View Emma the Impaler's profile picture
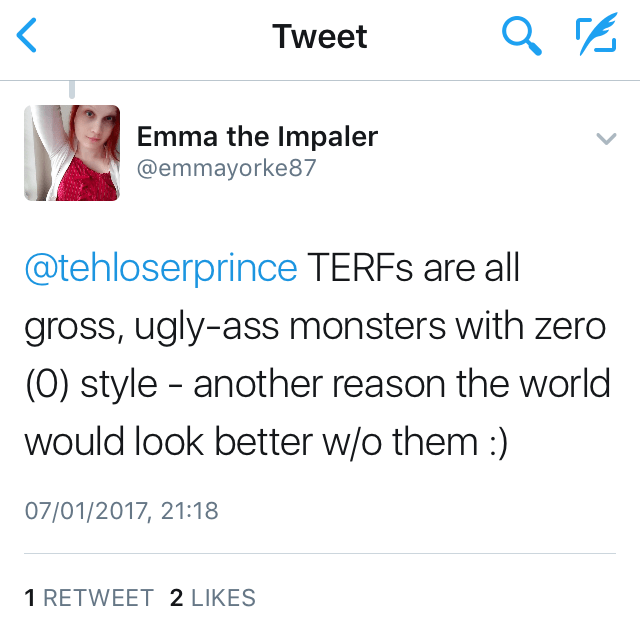Screen dimensions: 640x638 click(71, 153)
